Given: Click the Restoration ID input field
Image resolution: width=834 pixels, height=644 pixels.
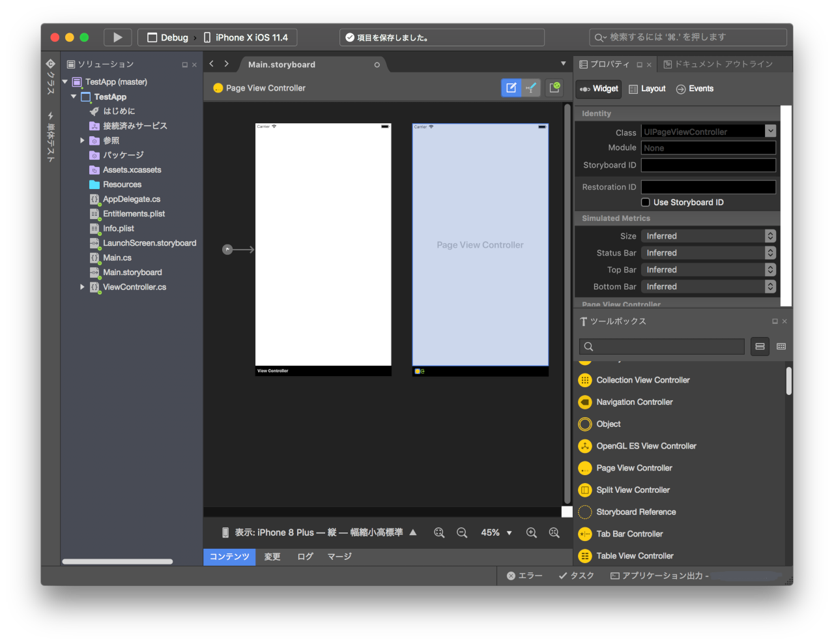Looking at the screenshot, I should (708, 187).
